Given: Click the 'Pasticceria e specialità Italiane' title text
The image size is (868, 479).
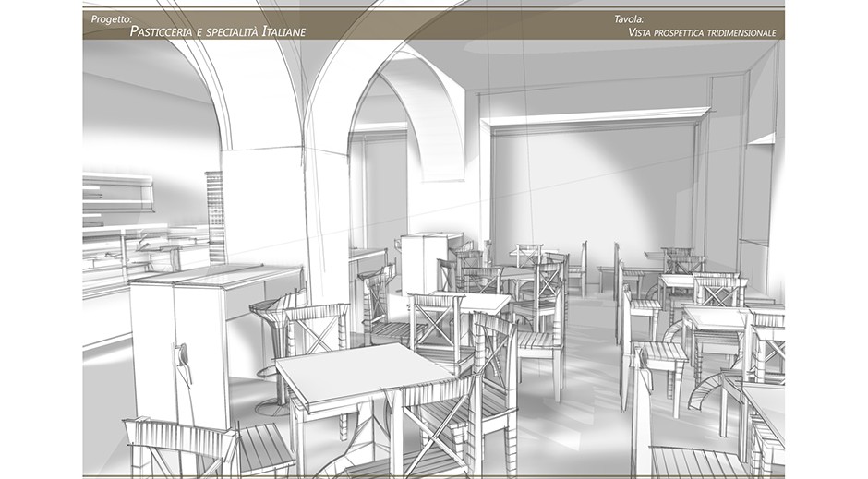Looking at the screenshot, I should pyautogui.click(x=217, y=31).
